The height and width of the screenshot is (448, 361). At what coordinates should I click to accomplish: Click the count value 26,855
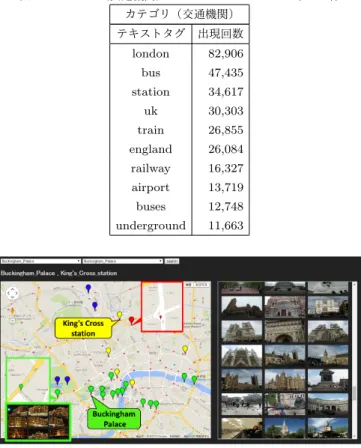tap(226, 130)
